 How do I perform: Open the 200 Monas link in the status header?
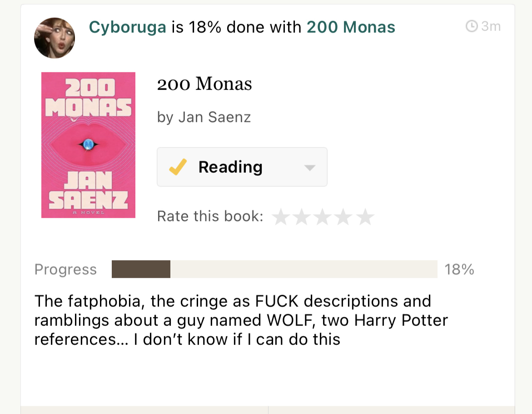click(x=351, y=27)
